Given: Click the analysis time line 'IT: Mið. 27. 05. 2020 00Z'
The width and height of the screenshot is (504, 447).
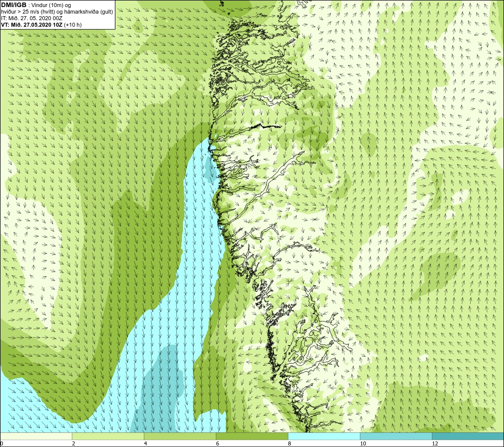Looking at the screenshot, I should tap(31, 18).
